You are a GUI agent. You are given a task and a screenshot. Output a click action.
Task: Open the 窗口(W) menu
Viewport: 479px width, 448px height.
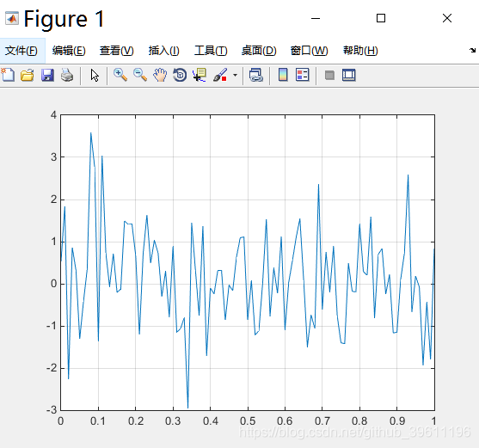coord(309,51)
